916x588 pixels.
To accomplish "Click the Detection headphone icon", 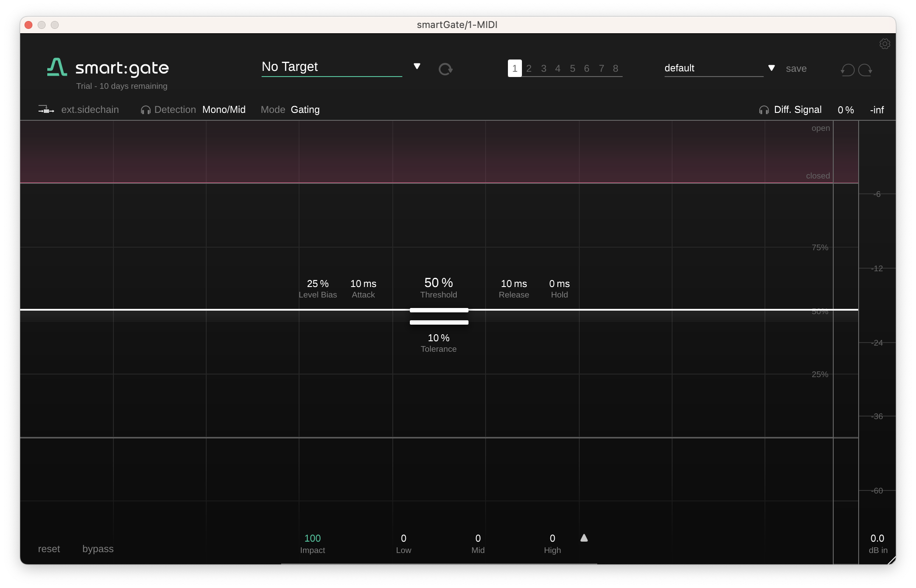I will tap(145, 110).
